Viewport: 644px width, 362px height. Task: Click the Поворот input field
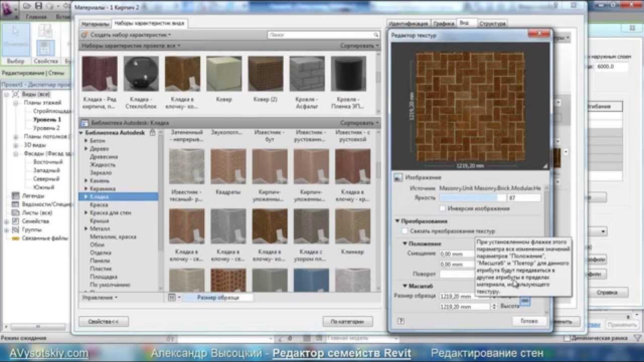point(457,274)
